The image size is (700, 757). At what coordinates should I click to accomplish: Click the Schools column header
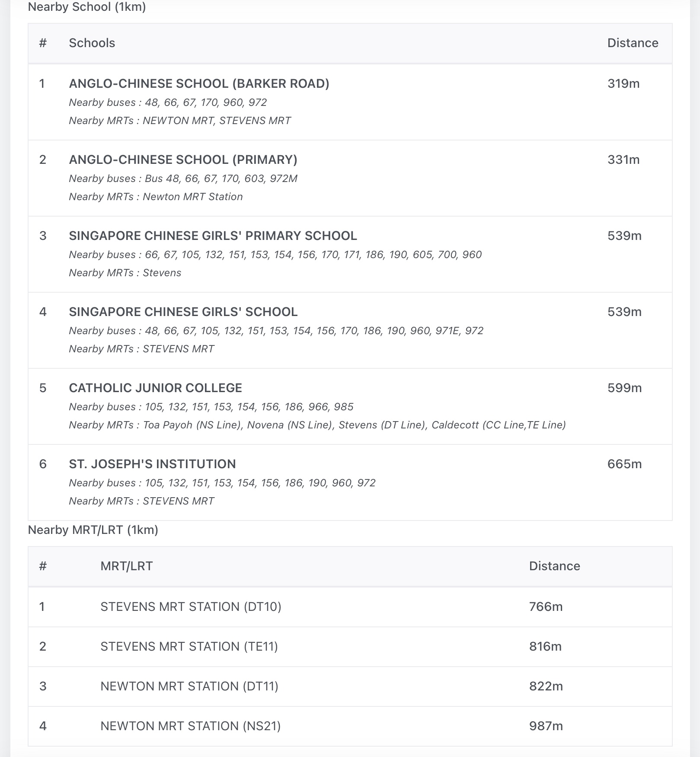pos(92,43)
